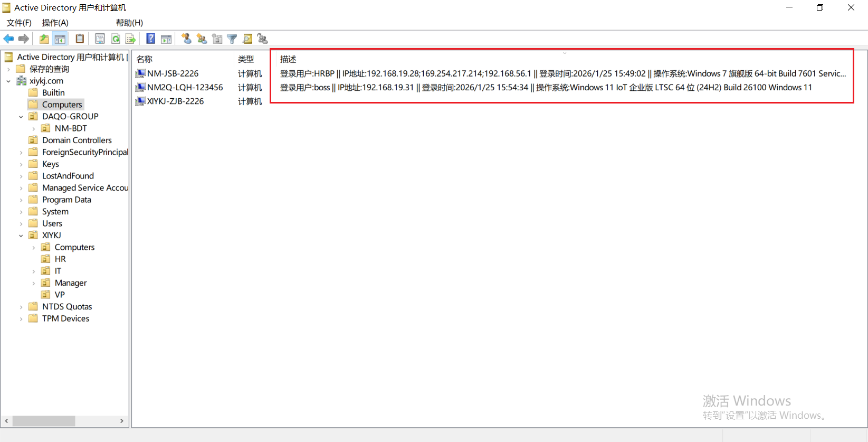Click description starting 登录用户:HRBP
The image size is (868, 442).
(x=563, y=73)
